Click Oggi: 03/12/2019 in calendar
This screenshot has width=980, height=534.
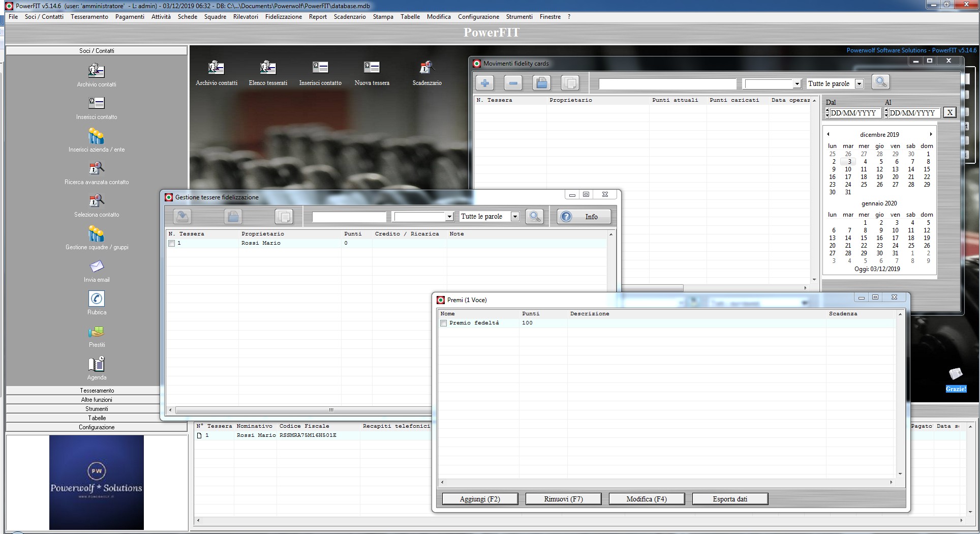click(877, 269)
